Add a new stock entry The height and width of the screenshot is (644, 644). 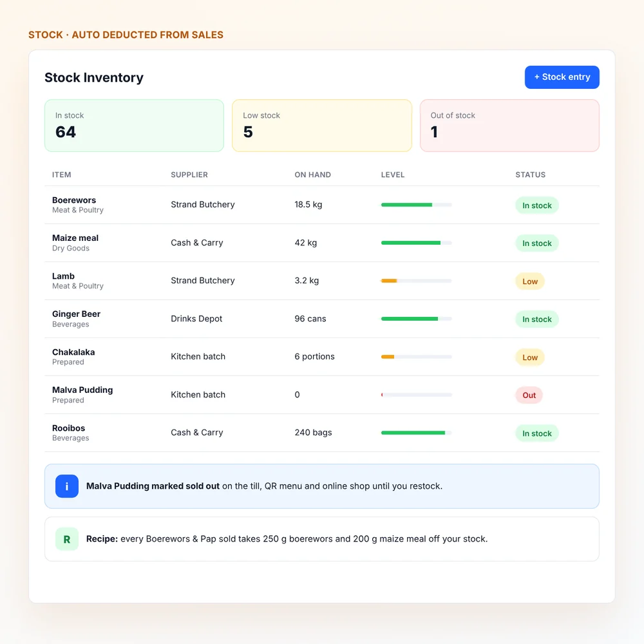(x=562, y=77)
